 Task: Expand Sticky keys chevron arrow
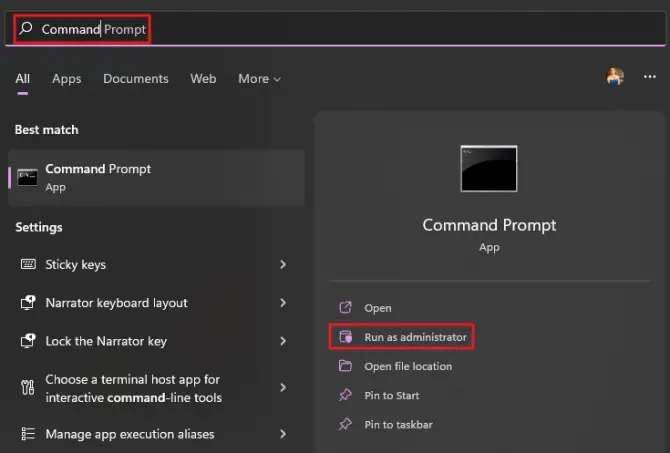(283, 265)
